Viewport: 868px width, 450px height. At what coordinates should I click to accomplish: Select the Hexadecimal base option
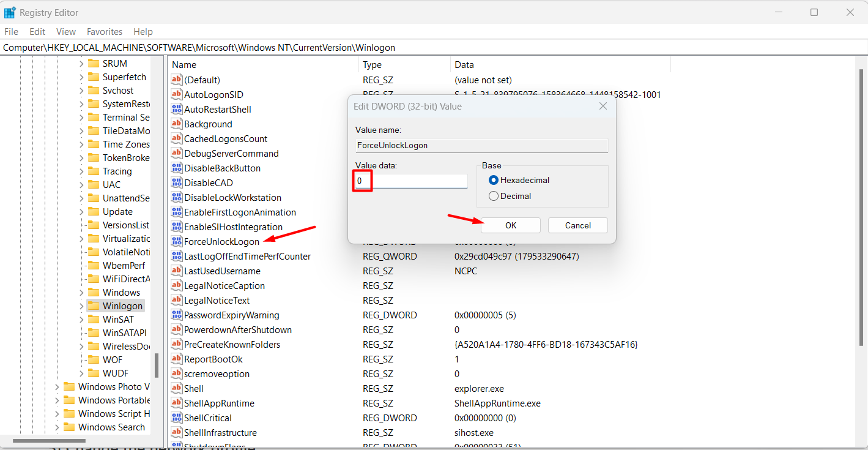[494, 180]
